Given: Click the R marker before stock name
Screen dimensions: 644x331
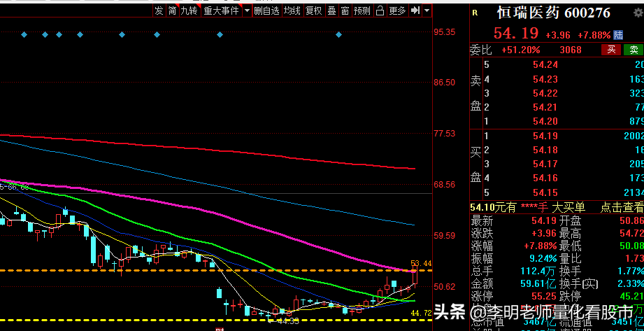Looking at the screenshot, I should pos(475,13).
